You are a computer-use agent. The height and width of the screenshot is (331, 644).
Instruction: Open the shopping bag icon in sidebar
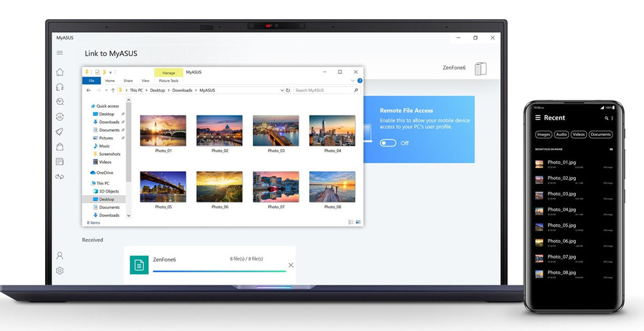coord(60,147)
